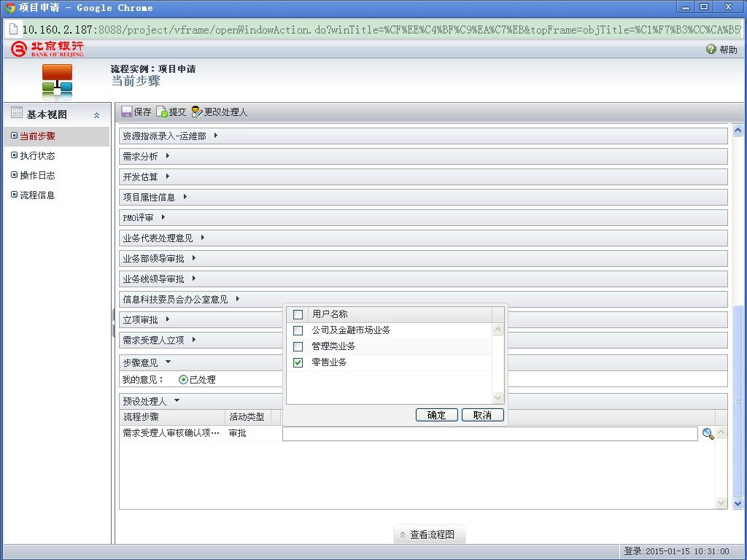Click the 查看流程图 button

tap(429, 534)
